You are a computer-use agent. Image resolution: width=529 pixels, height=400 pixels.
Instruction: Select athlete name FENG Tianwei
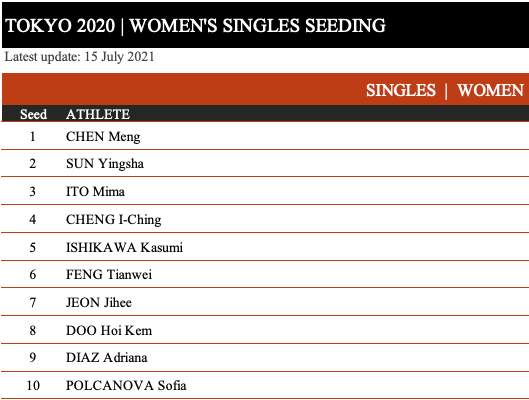[109, 275]
